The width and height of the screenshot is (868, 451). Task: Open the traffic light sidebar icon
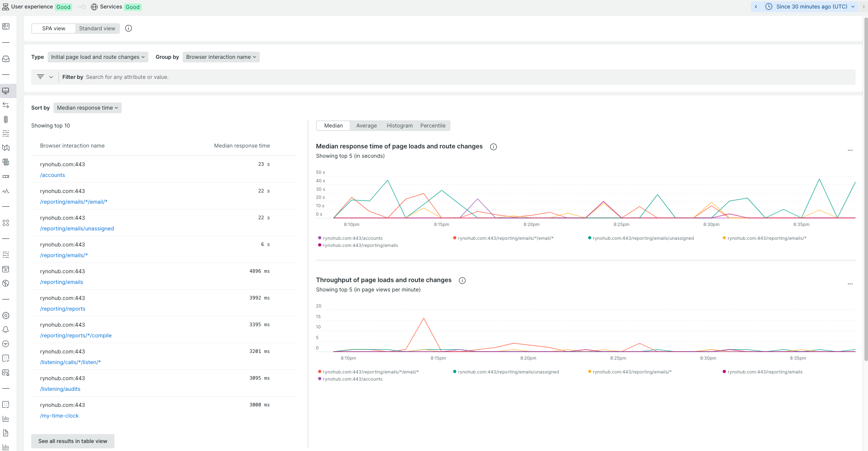coord(6,119)
